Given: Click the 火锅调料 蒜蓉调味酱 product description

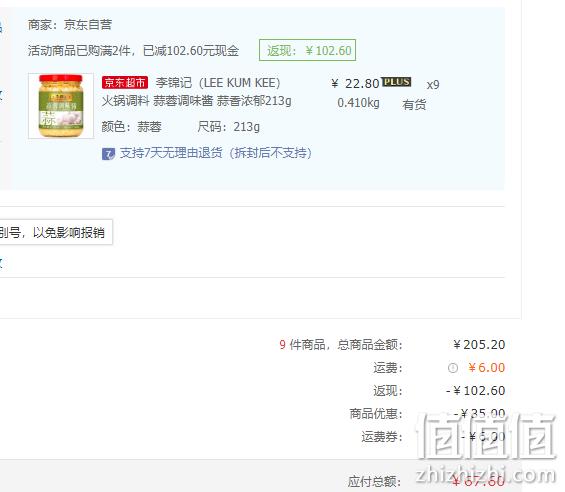Looking at the screenshot, I should point(196,101).
